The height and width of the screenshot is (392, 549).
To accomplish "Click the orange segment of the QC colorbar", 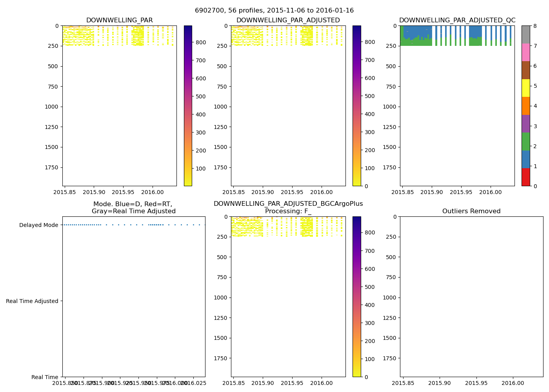I will tap(525, 106).
